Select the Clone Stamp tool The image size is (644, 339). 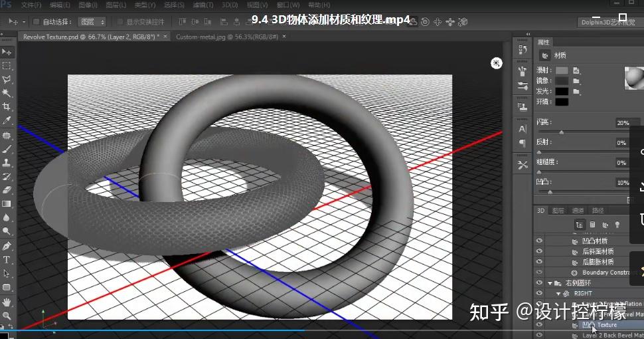tap(7, 163)
